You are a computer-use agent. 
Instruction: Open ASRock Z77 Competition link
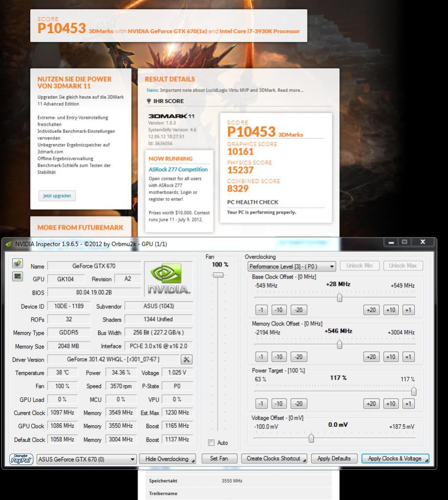pyautogui.click(x=178, y=169)
